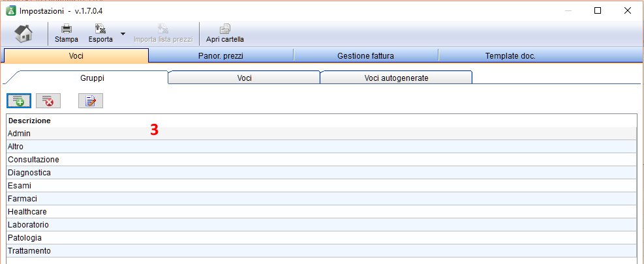Print with the Stampa icon
The image size is (644, 264).
coord(67,34)
